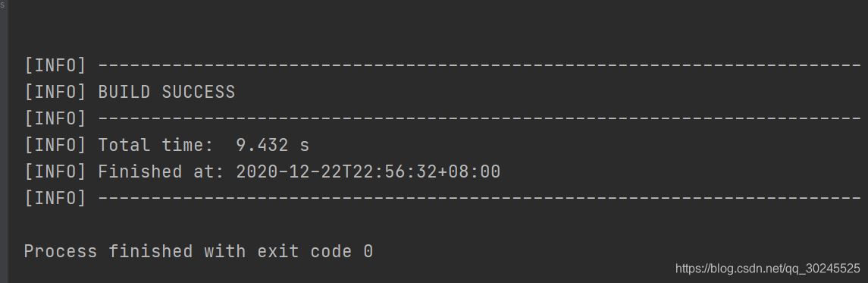Click the [INFO] tag before Total time
Screen dimensions: 868x283
point(55,145)
